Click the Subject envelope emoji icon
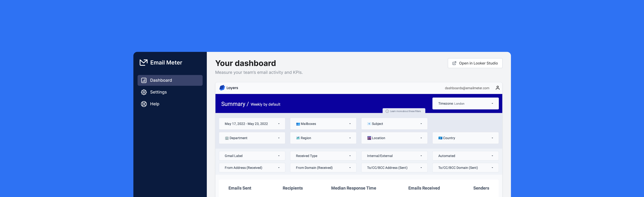 (369, 124)
